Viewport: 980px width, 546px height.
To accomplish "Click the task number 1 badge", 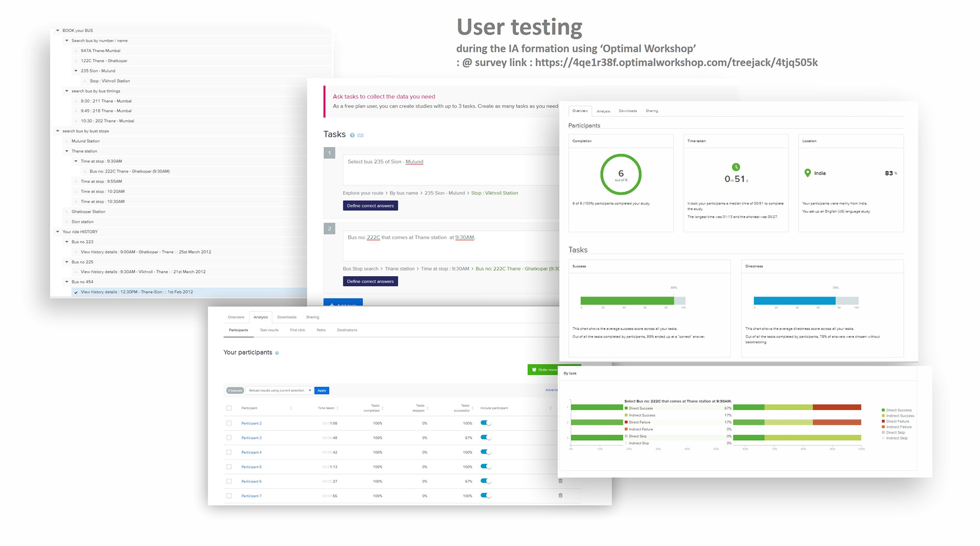I will click(x=329, y=153).
